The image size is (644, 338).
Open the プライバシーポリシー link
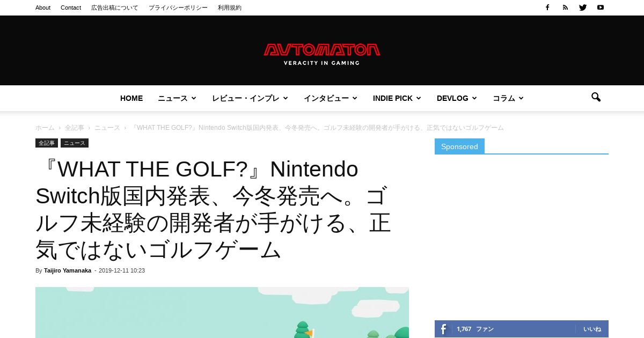[178, 8]
